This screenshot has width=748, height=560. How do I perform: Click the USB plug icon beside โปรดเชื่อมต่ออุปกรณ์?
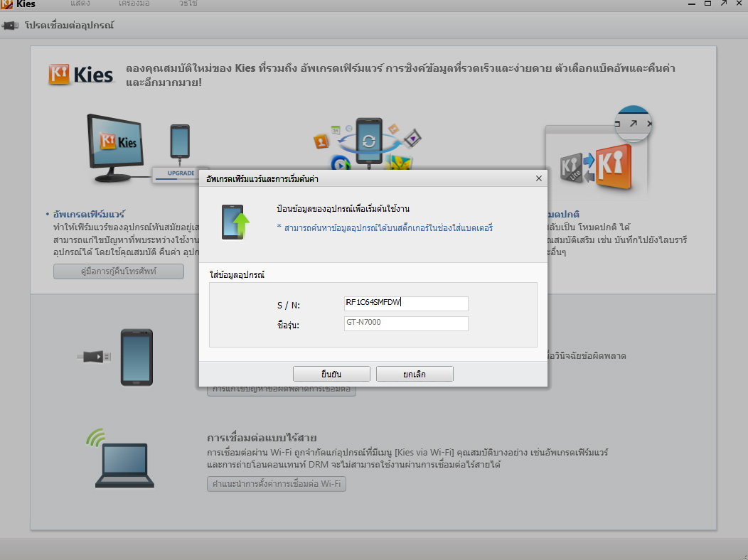(x=10, y=26)
